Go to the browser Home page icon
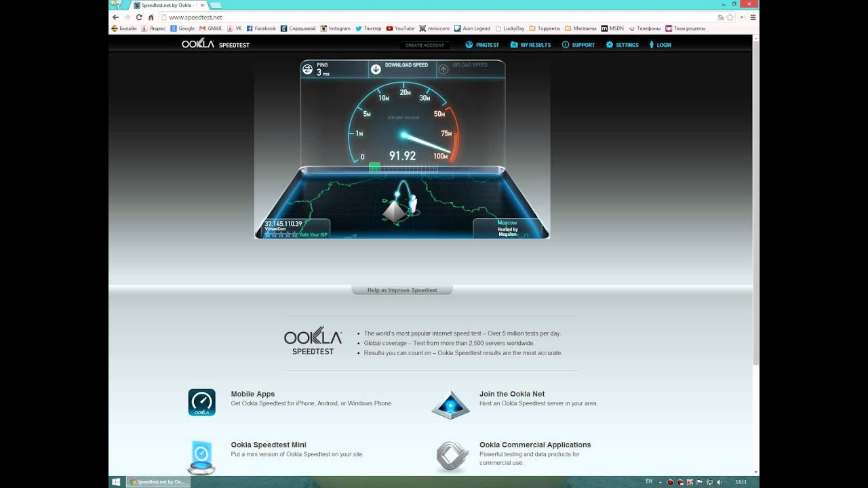Viewport: 868px width, 488px height. click(x=151, y=17)
